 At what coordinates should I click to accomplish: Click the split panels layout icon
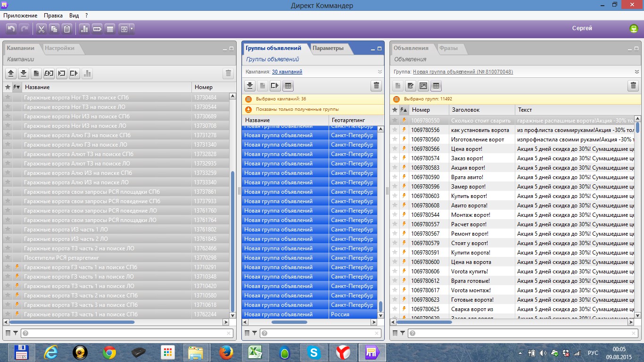coord(124,29)
